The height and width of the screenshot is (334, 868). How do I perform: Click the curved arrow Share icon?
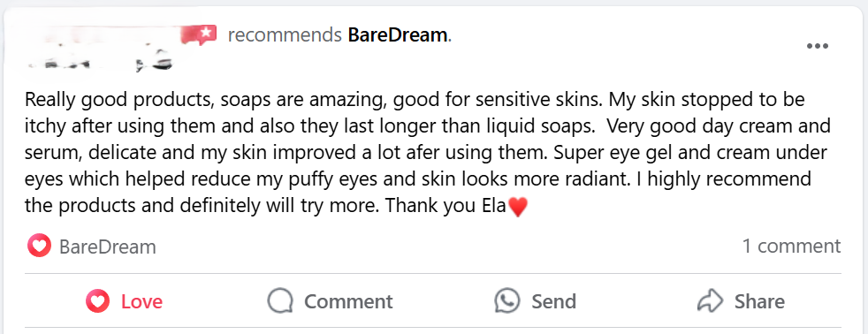pyautogui.click(x=711, y=301)
